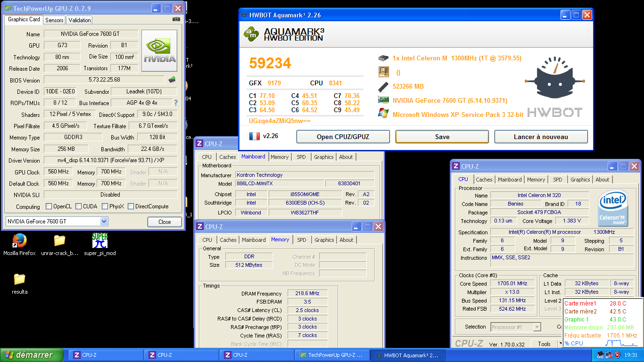Image resolution: width=644 pixels, height=362 pixels.
Task: Click the Kontron Technology manufacturer field
Action: pos(305,175)
